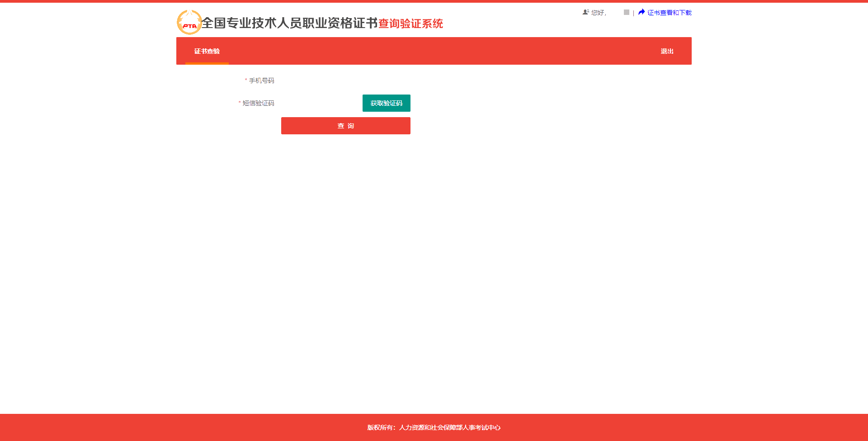
Task: Click the 您好 greeting text
Action: [x=598, y=13]
